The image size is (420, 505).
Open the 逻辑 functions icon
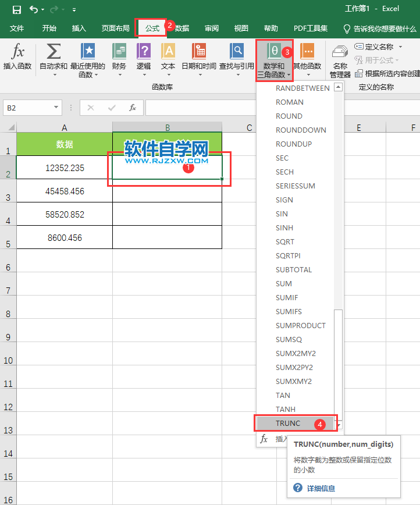144,52
